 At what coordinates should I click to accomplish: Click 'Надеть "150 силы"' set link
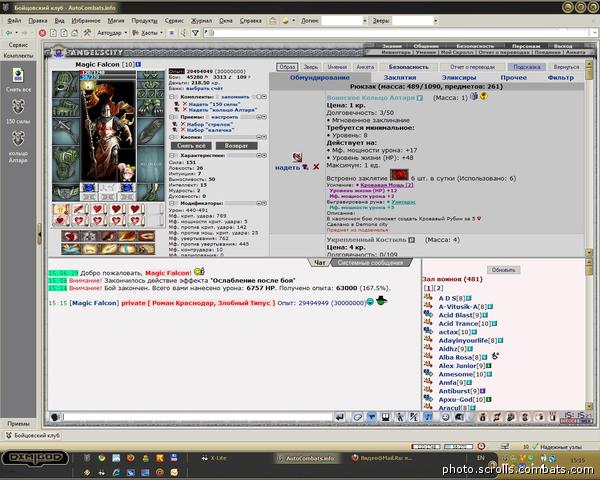[x=214, y=104]
